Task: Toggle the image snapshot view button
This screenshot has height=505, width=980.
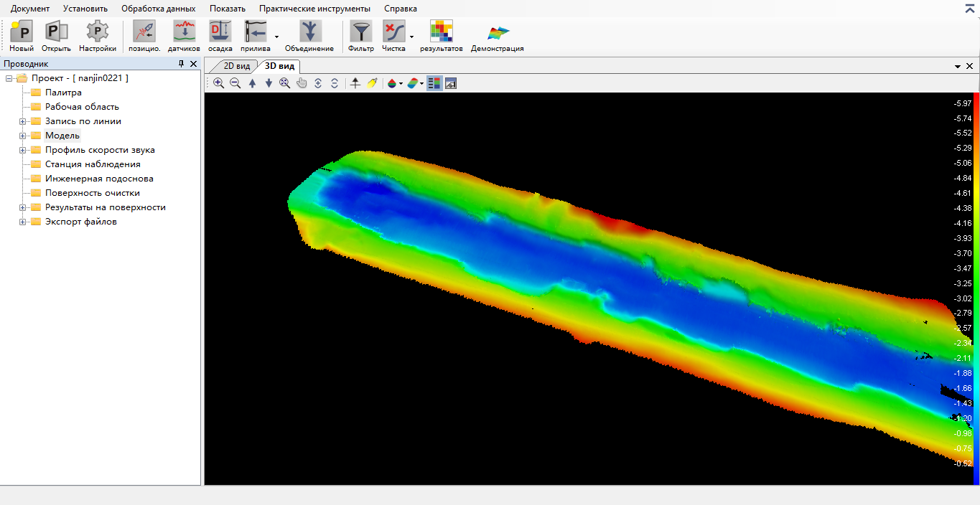Action: [x=451, y=83]
